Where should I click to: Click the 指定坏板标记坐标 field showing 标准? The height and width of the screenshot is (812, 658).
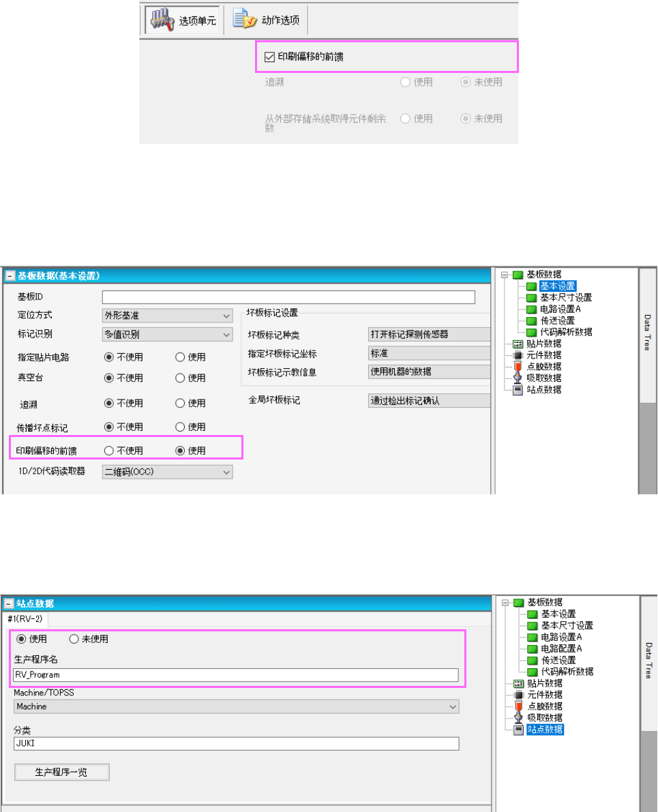[x=429, y=353]
